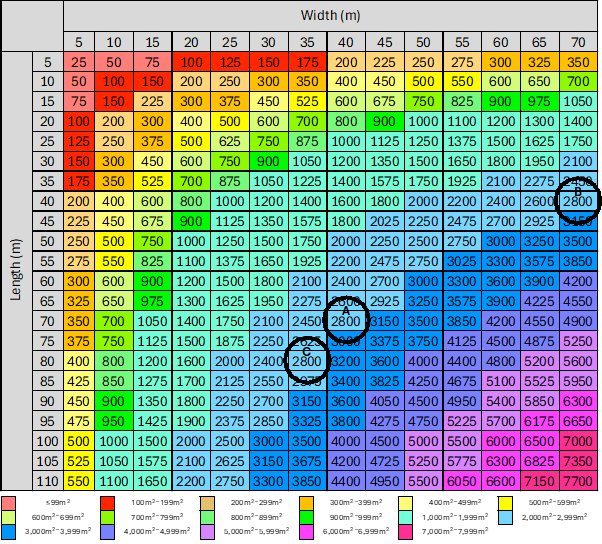The image size is (602, 544).
Task: Select the 6,000m²-6,999m² magenta legend swatch
Action: tap(306, 532)
